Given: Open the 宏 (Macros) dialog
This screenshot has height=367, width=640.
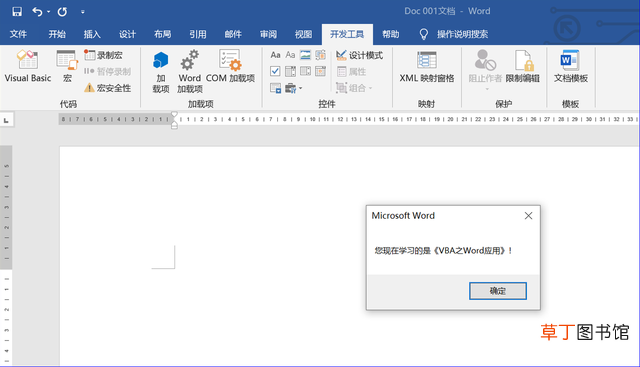Looking at the screenshot, I should [67, 66].
